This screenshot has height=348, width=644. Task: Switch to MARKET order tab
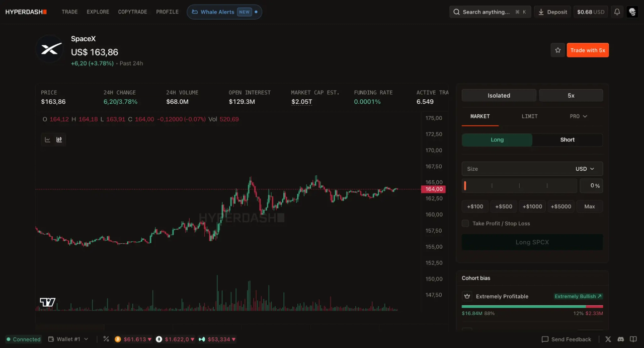[480, 116]
